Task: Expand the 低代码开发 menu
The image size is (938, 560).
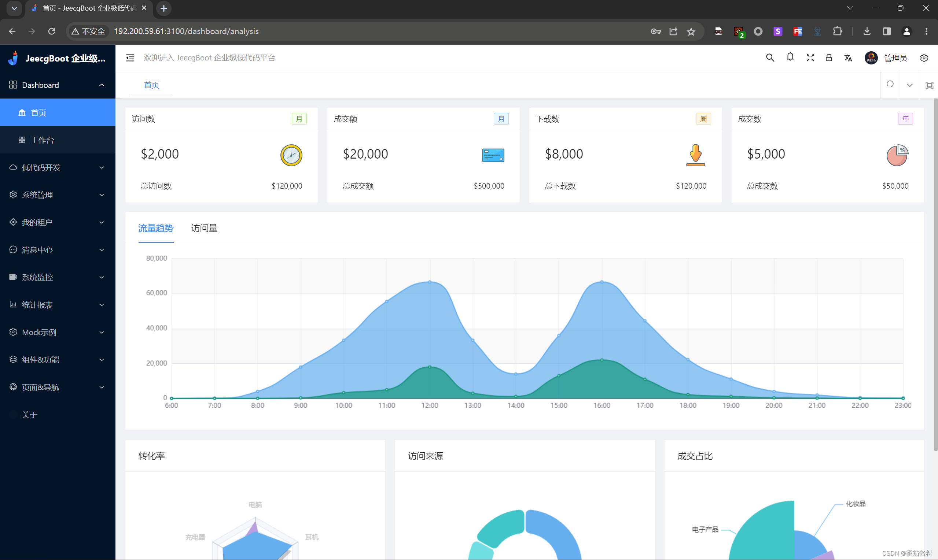Action: tap(58, 167)
